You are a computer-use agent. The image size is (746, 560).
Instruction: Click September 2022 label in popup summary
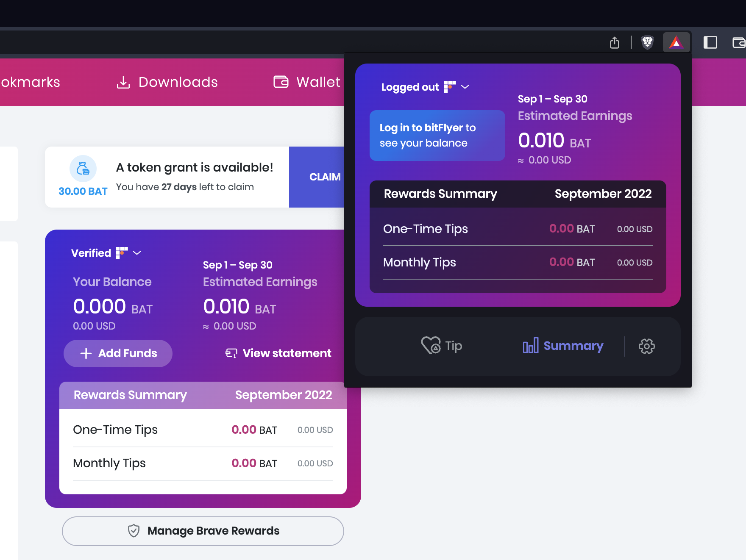click(x=603, y=194)
